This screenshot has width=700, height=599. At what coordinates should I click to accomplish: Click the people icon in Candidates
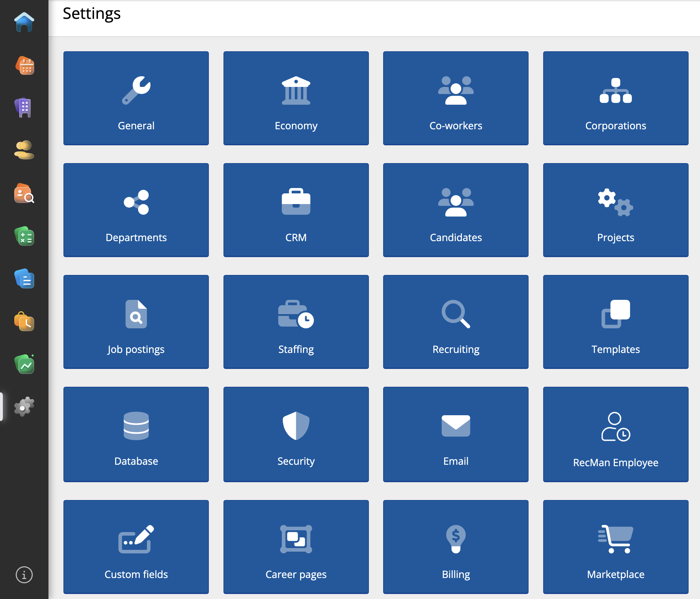[x=456, y=202]
